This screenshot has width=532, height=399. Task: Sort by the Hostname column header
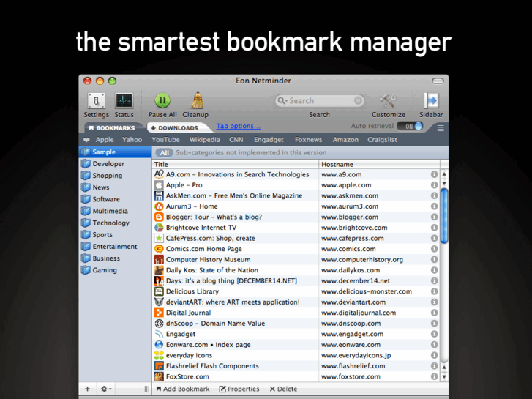tap(379, 164)
